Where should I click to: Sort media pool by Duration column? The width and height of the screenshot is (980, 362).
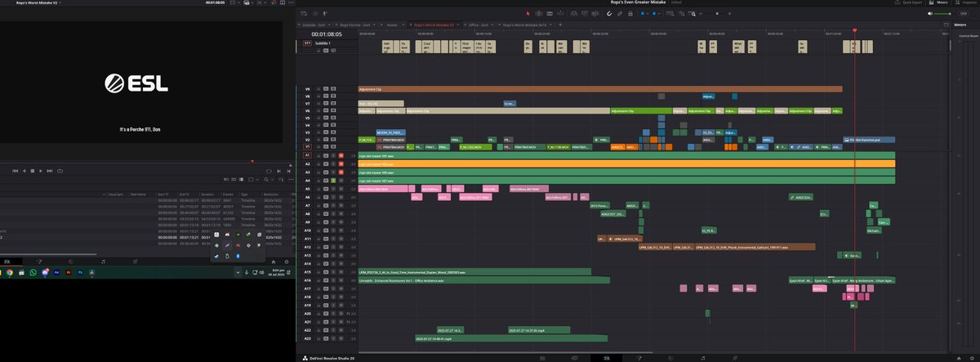click(207, 194)
